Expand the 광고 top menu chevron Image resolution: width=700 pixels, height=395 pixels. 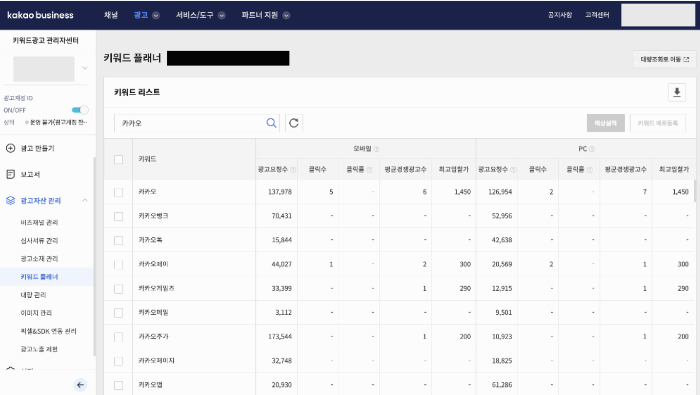(x=156, y=15)
